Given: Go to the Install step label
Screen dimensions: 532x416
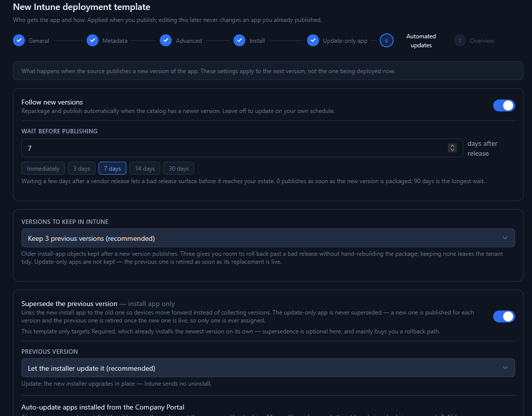Looking at the screenshot, I should [257, 41].
